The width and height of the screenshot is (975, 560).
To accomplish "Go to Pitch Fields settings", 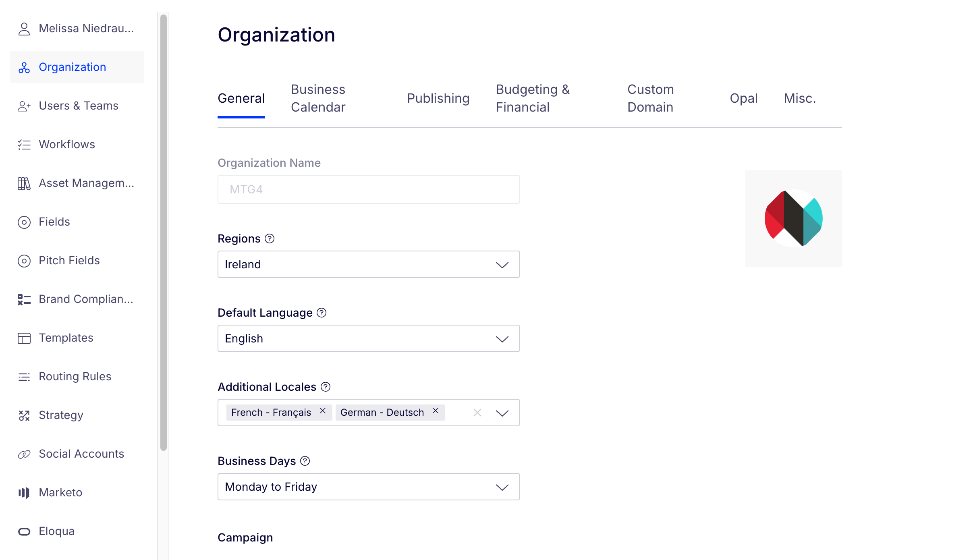I will tap(77, 261).
